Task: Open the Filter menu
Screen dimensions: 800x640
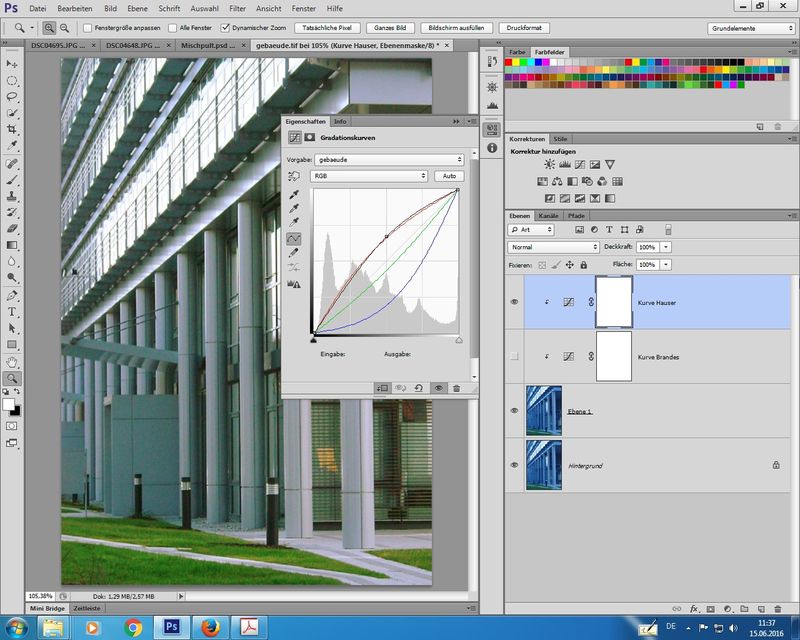Action: pos(237,8)
